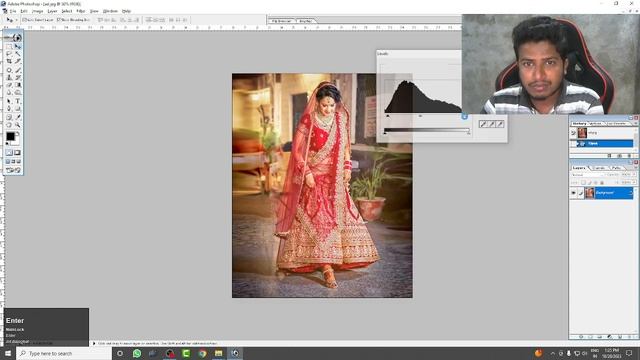Select the Path Selection tool

point(9,101)
